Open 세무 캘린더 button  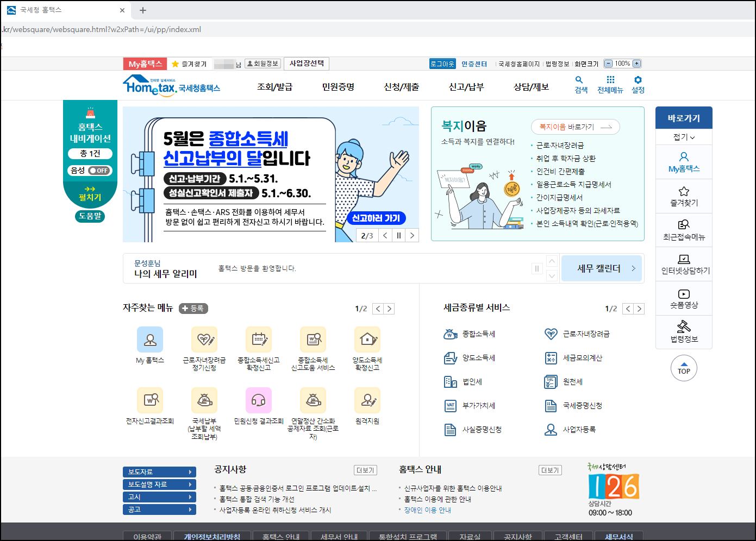(602, 268)
